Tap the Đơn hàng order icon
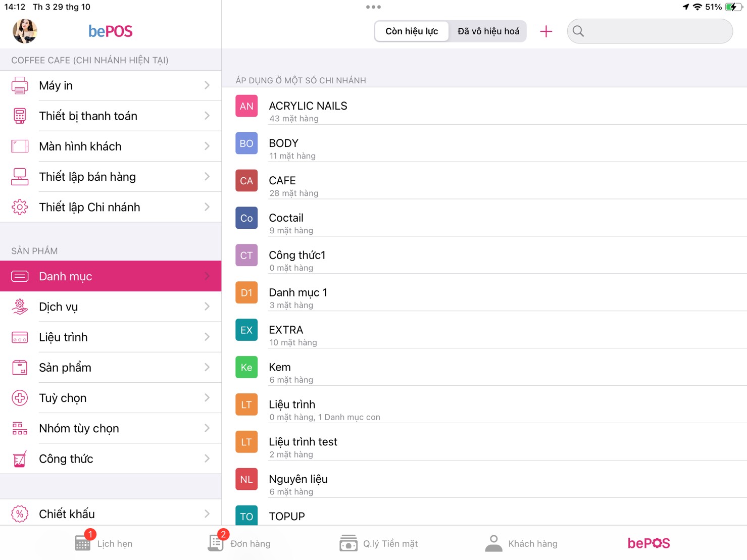 point(216,543)
